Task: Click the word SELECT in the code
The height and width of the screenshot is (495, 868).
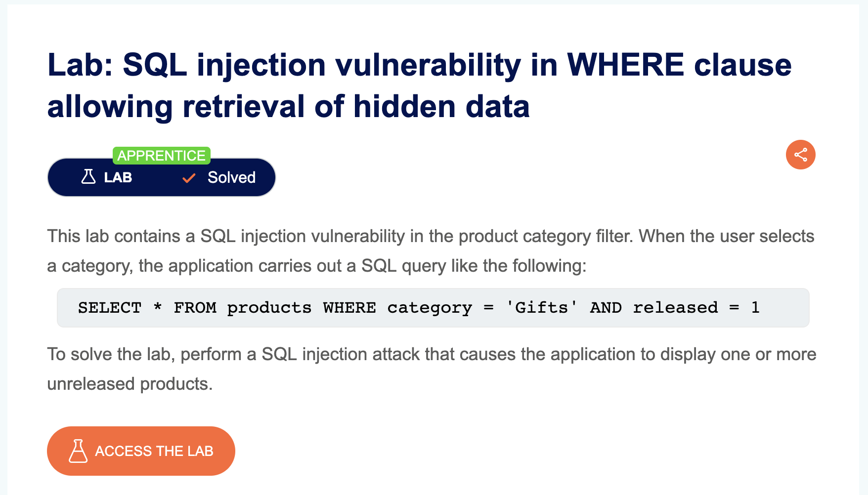Action: [x=110, y=308]
